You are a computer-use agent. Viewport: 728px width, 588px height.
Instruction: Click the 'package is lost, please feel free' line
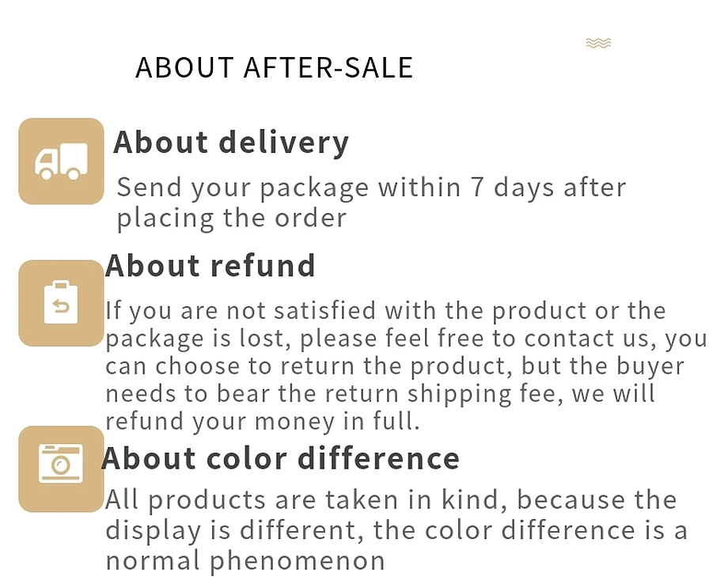tap(406, 339)
